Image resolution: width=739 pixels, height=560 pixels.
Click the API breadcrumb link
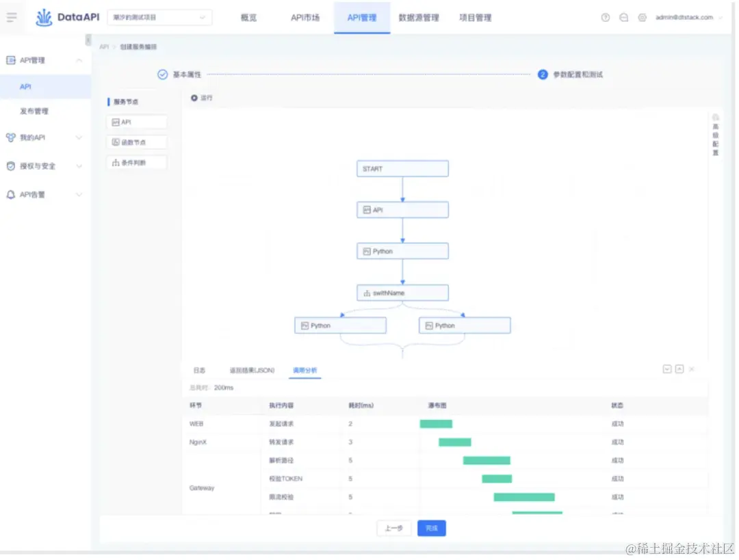pyautogui.click(x=104, y=46)
